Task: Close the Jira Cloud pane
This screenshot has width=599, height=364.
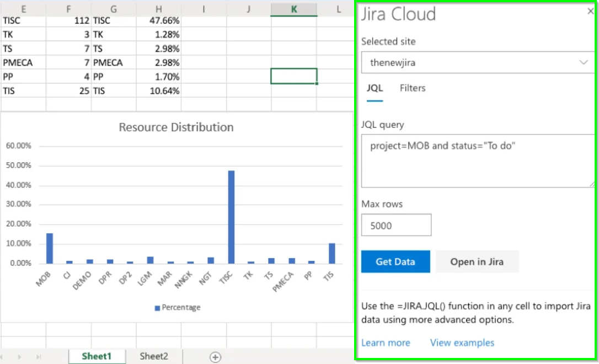Action: [590, 11]
